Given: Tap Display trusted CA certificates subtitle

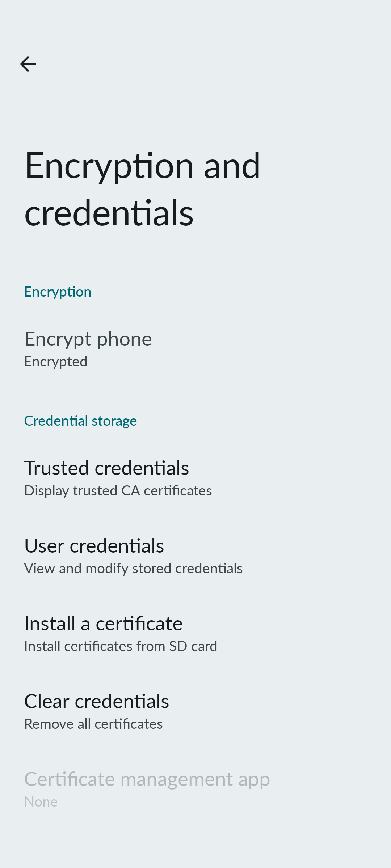Looking at the screenshot, I should [118, 491].
